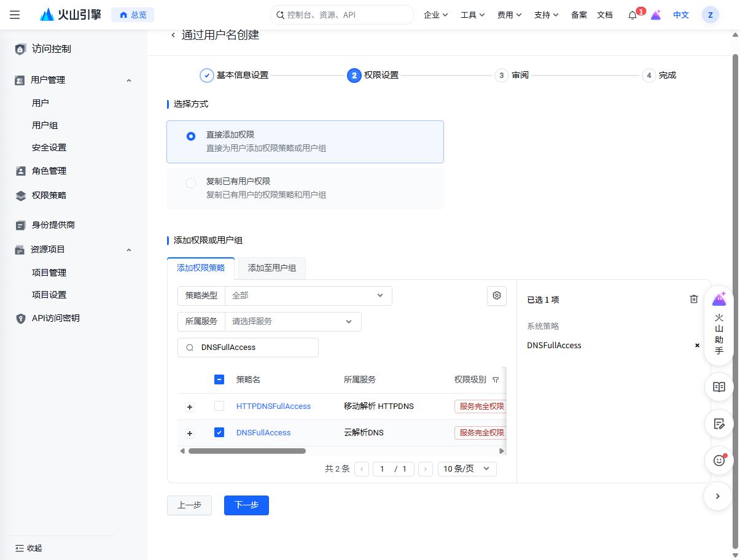
Task: Click page number input field
Action: (x=383, y=469)
